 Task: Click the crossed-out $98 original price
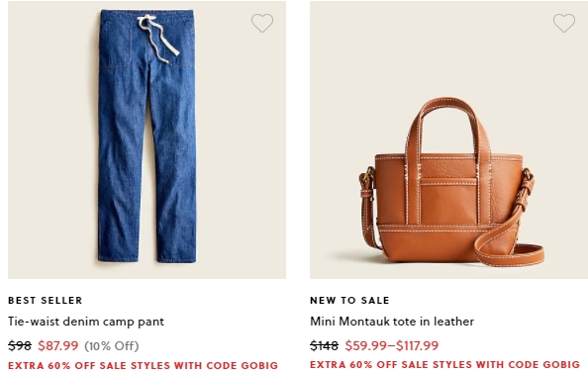20,345
